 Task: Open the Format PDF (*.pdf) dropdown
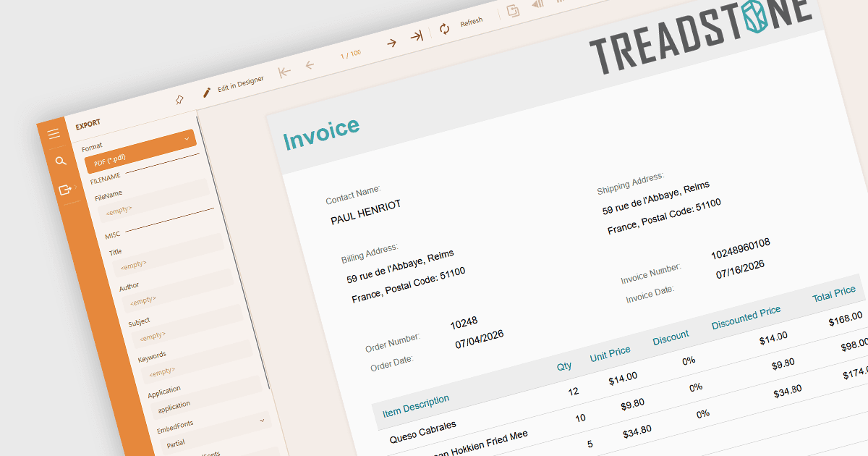tap(140, 151)
